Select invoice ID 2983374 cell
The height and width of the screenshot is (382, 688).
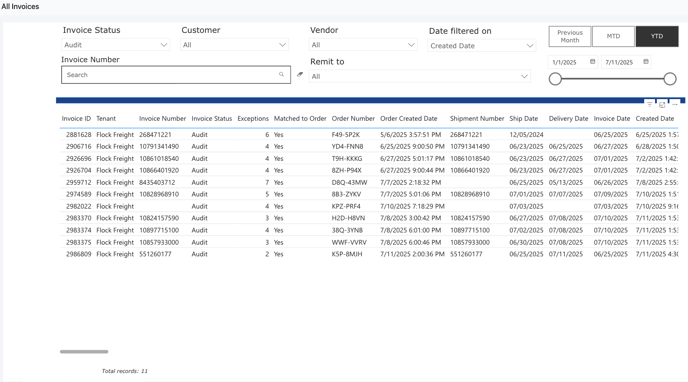click(79, 230)
